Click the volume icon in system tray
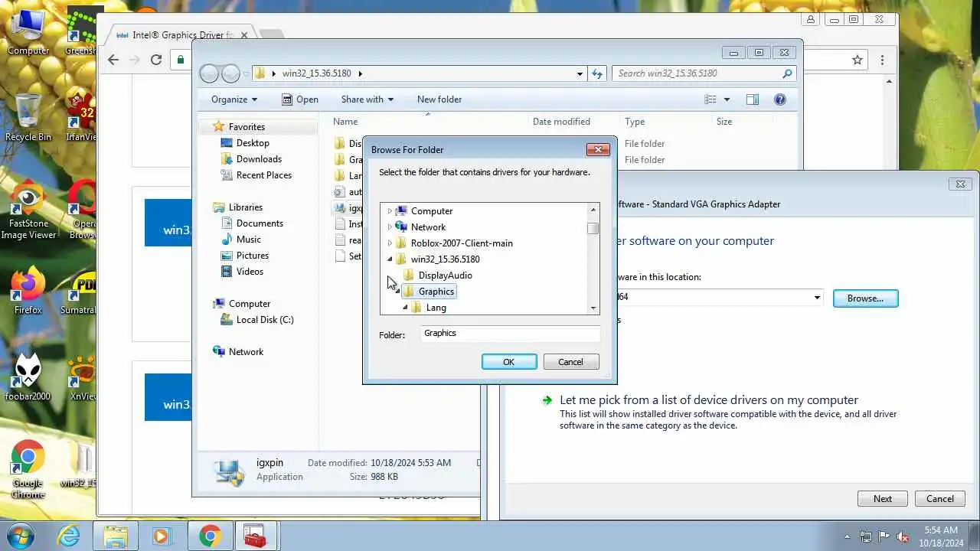The width and height of the screenshot is (980, 551). point(903,536)
